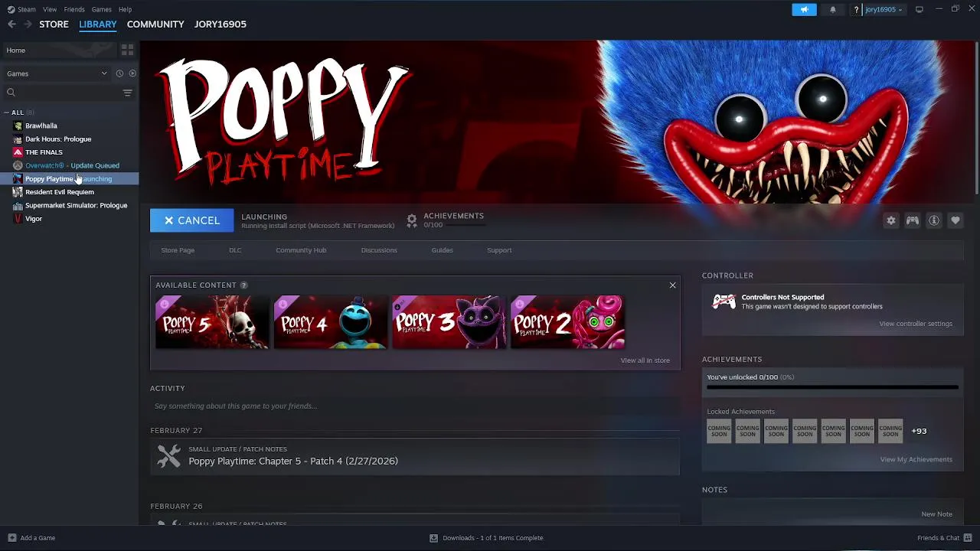Click the recent activity clock icon
This screenshot has width=980, height=551.
(119, 73)
